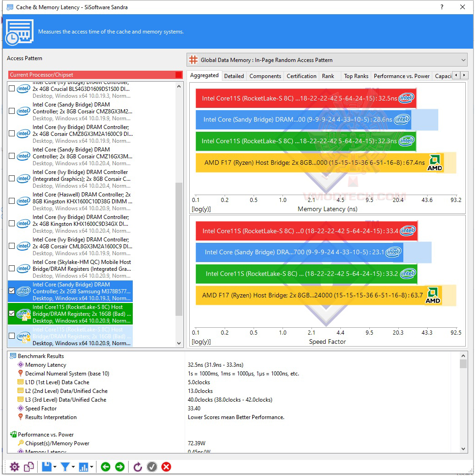Image resolution: width=475 pixels, height=476 pixels.
Task: Select the L2 (2nd Level) Data/Unified Cache row
Action: pos(234,391)
